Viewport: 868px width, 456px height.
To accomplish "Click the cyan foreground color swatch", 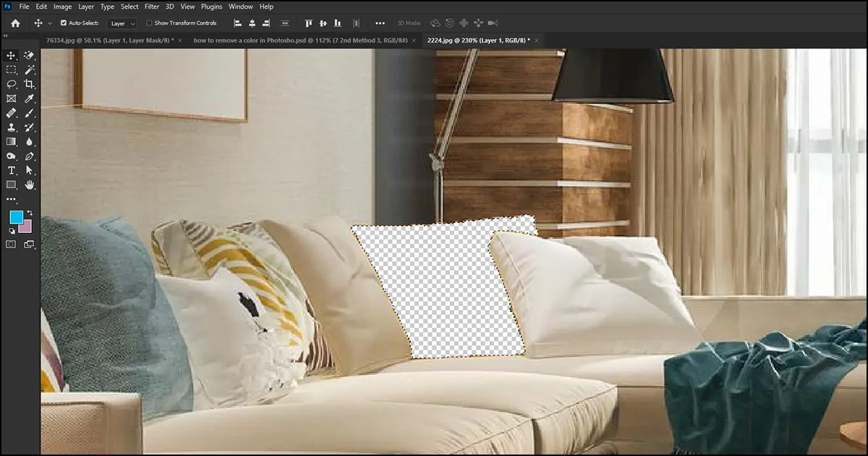I will tap(14, 216).
